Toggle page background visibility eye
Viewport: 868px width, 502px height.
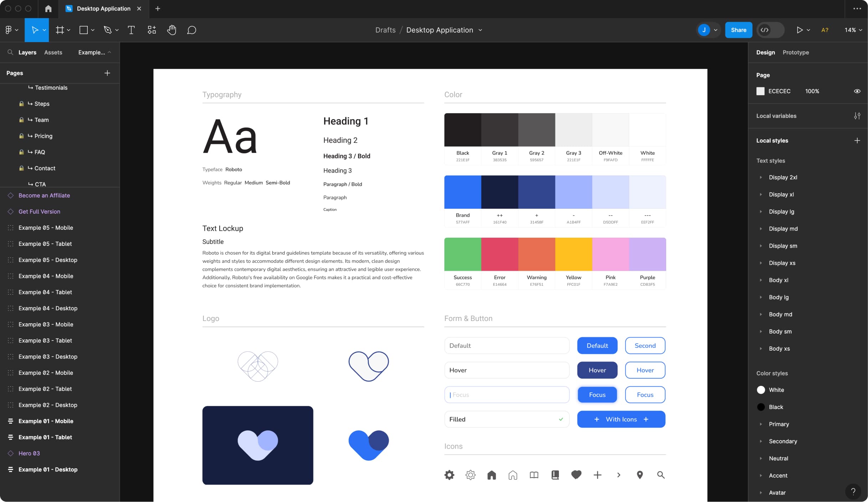click(857, 91)
